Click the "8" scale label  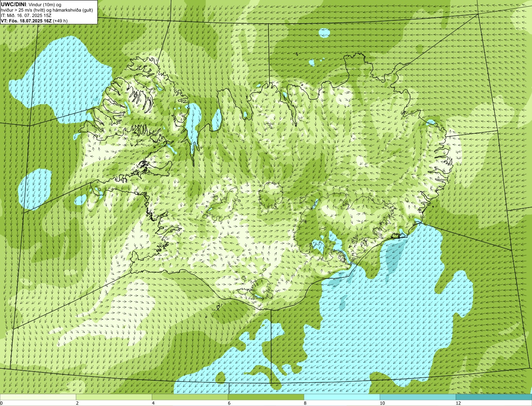point(305,403)
